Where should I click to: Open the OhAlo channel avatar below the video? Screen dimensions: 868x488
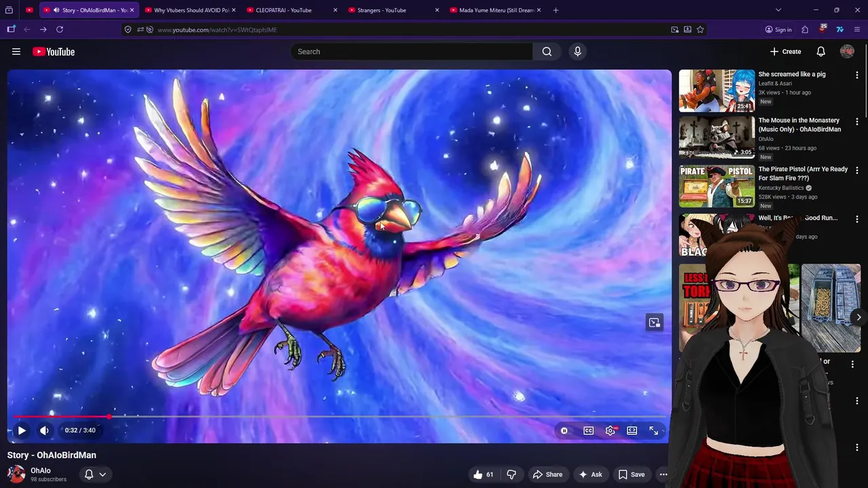(16, 474)
